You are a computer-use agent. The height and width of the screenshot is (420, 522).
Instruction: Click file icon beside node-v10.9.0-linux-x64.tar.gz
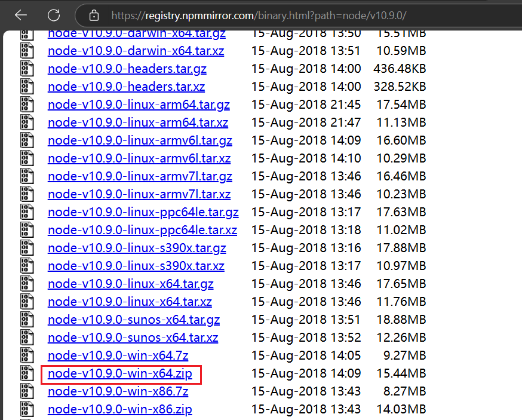coord(26,284)
